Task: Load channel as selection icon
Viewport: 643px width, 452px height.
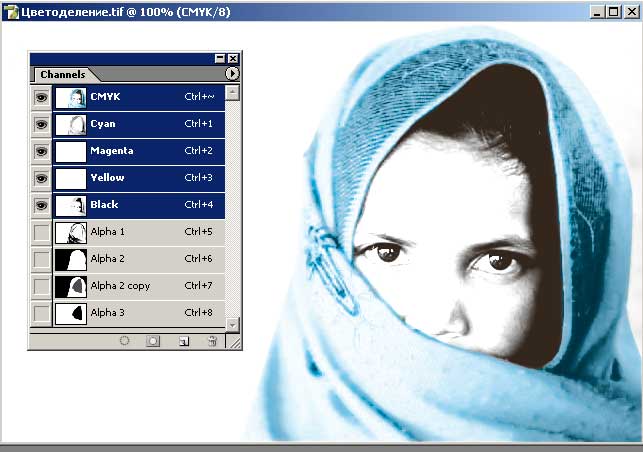Action: 124,341
